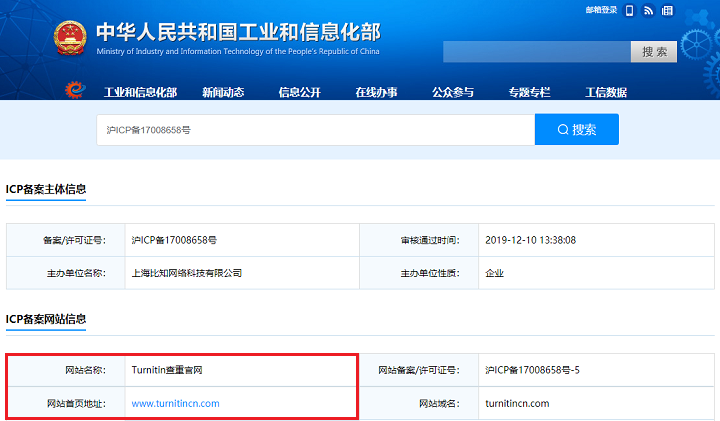The width and height of the screenshot is (720, 421).
Task: Select company name 上海比知网络科技有限公司
Action: (x=186, y=273)
